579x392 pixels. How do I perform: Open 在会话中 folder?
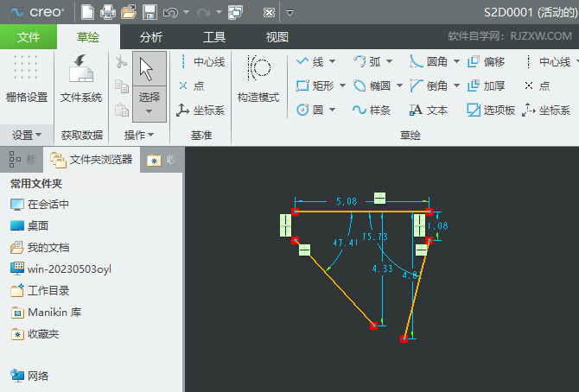[x=40, y=204]
